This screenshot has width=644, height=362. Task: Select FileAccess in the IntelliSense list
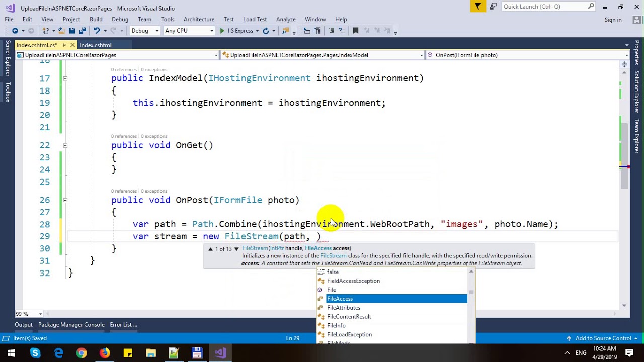392,299
